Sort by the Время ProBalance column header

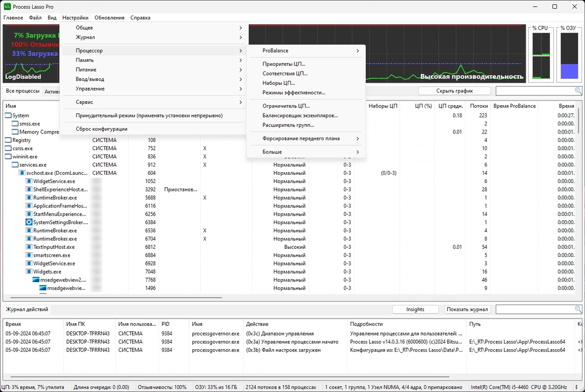pos(514,106)
